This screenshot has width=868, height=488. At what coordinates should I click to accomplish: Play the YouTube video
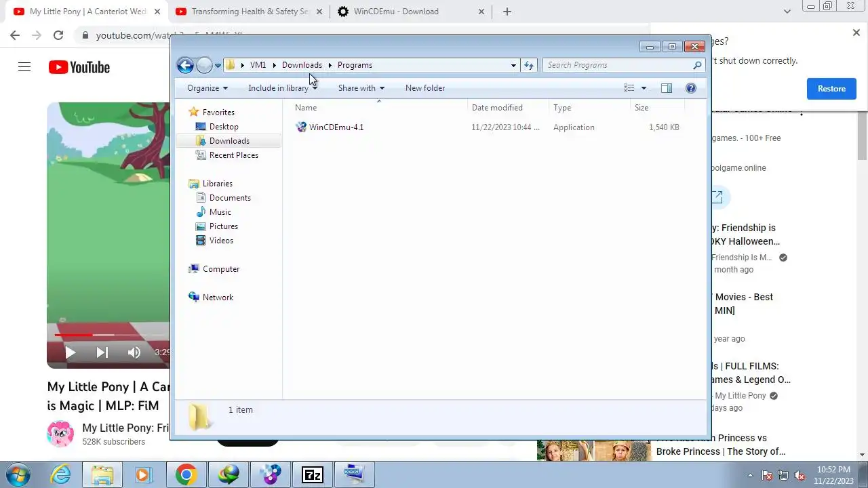[71, 352]
